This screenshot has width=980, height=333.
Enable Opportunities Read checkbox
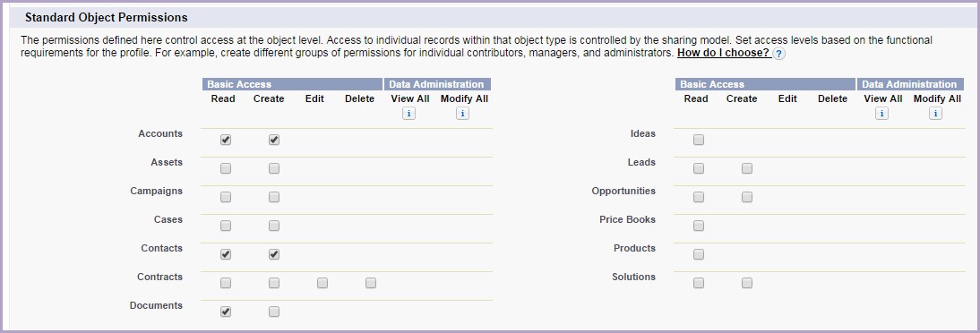pos(699,198)
